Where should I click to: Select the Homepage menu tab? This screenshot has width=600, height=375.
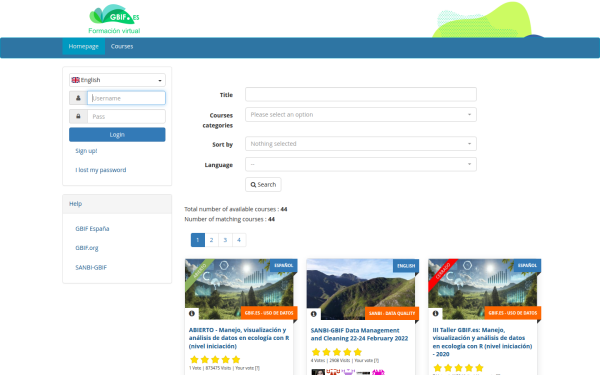pyautogui.click(x=83, y=46)
